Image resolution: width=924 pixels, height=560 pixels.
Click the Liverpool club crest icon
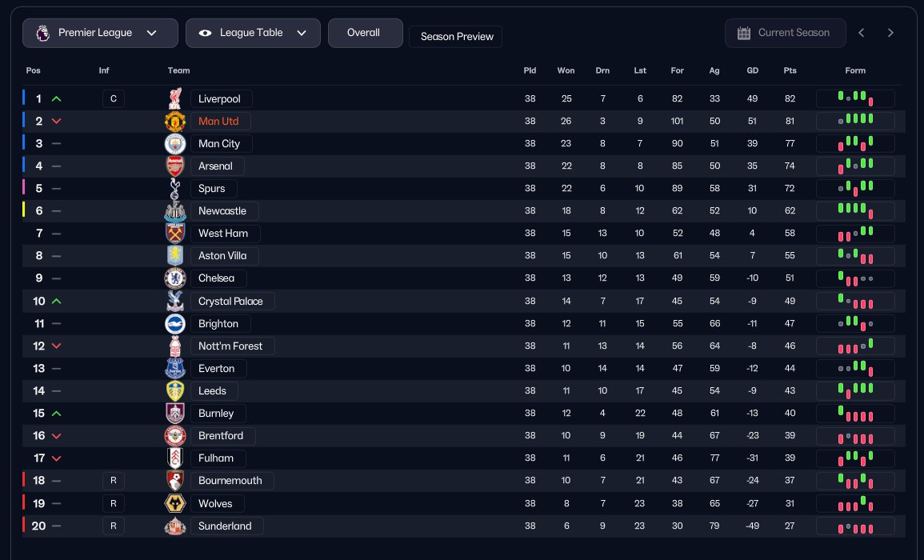point(175,98)
